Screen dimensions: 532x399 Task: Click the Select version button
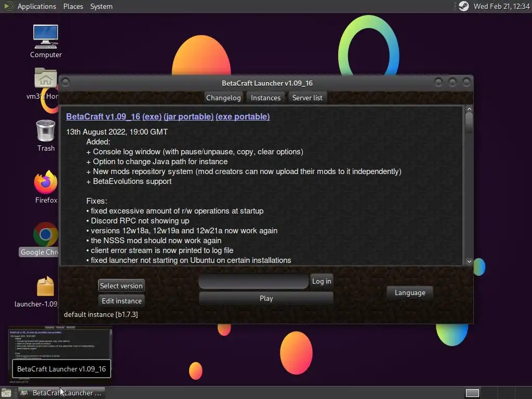coord(122,286)
